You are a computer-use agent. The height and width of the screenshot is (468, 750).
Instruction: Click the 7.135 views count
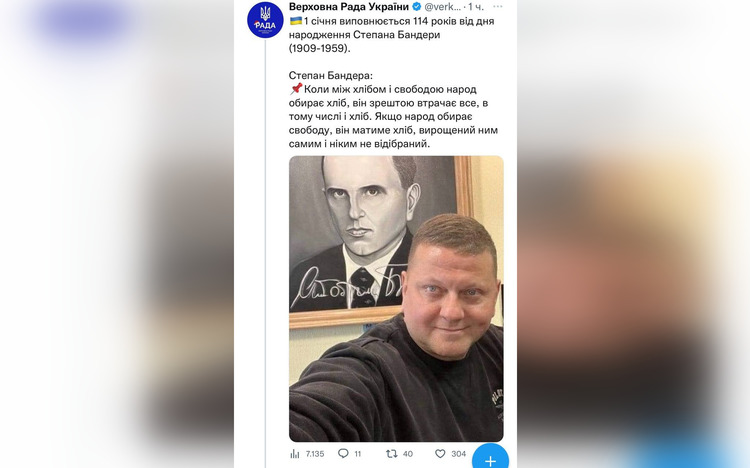coord(315,454)
